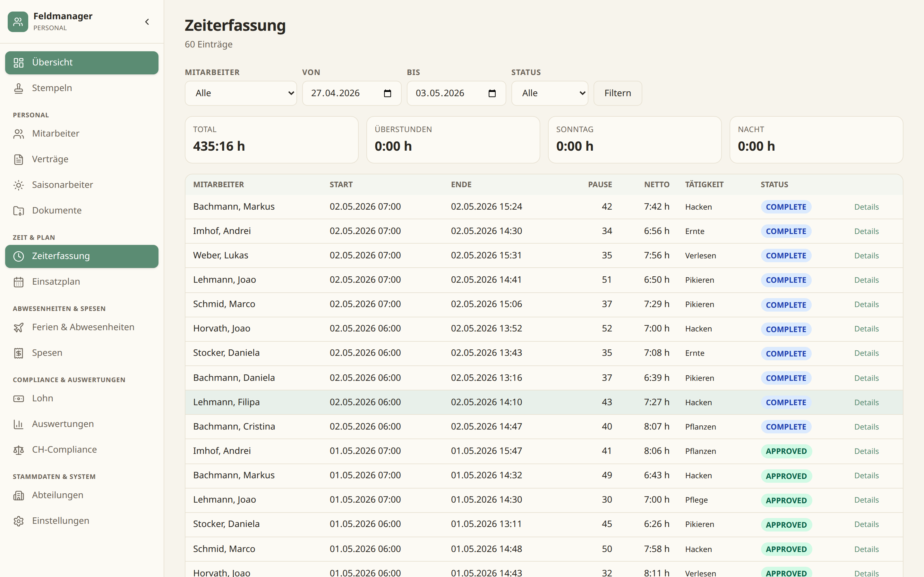
Task: Open Details for Lehmann, Filipa entry
Action: [x=866, y=403]
